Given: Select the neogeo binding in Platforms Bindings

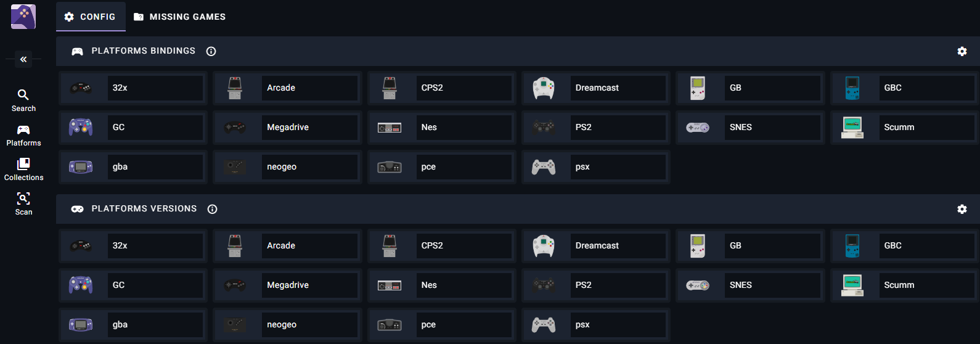Looking at the screenshot, I should 287,166.
